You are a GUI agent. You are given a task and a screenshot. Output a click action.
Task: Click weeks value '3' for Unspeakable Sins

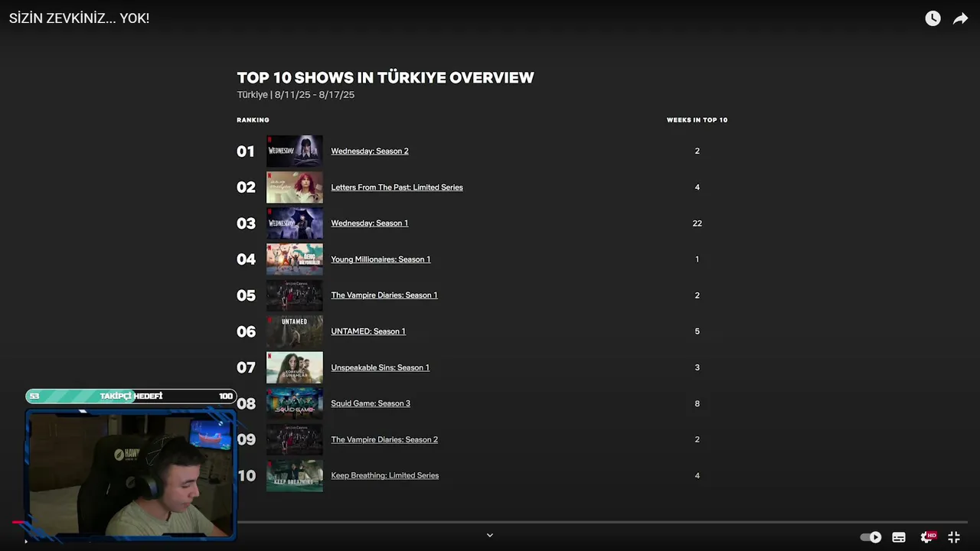(x=697, y=367)
